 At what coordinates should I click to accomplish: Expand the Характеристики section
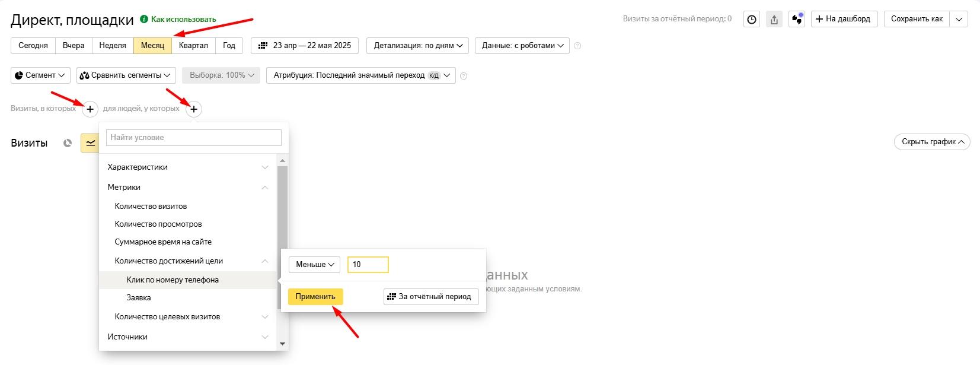[x=188, y=167]
